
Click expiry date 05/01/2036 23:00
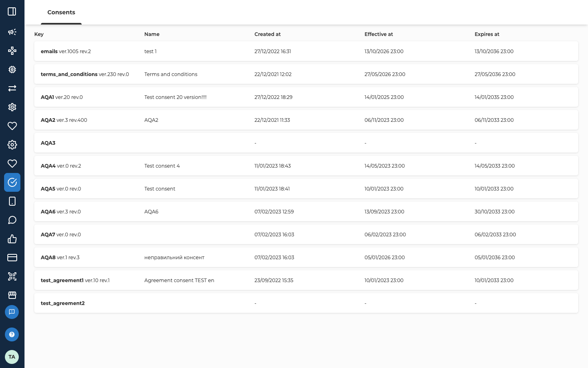(495, 258)
